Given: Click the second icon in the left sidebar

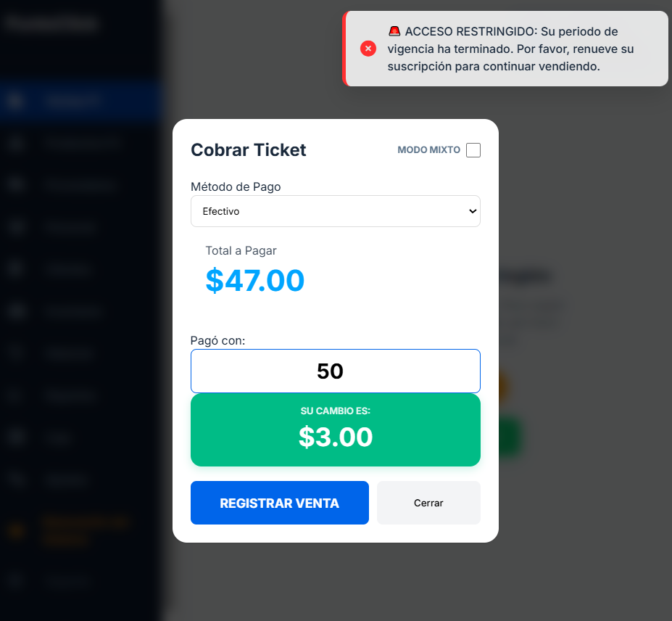Looking at the screenshot, I should point(16,143).
